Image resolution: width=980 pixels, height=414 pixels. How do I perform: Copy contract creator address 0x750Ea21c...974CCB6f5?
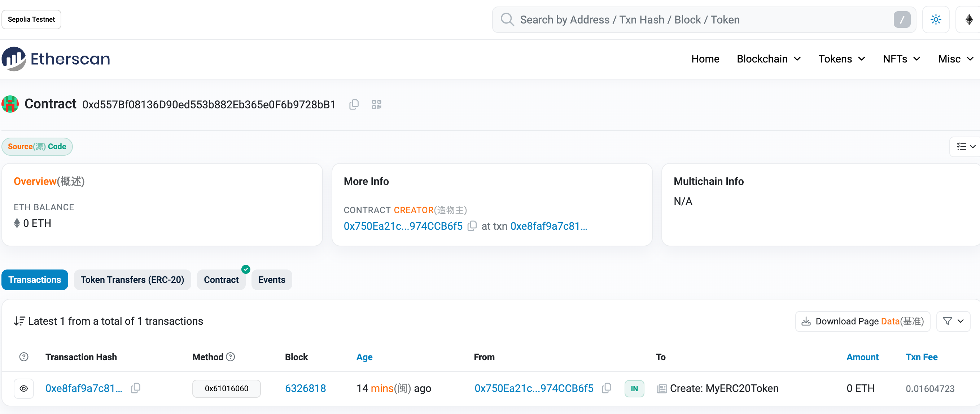pos(472,226)
